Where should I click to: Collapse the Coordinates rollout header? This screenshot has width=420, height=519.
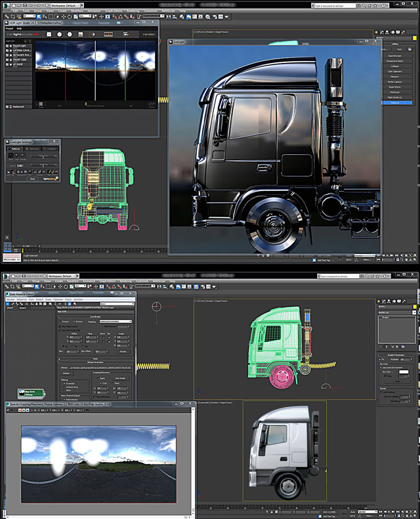95,316
